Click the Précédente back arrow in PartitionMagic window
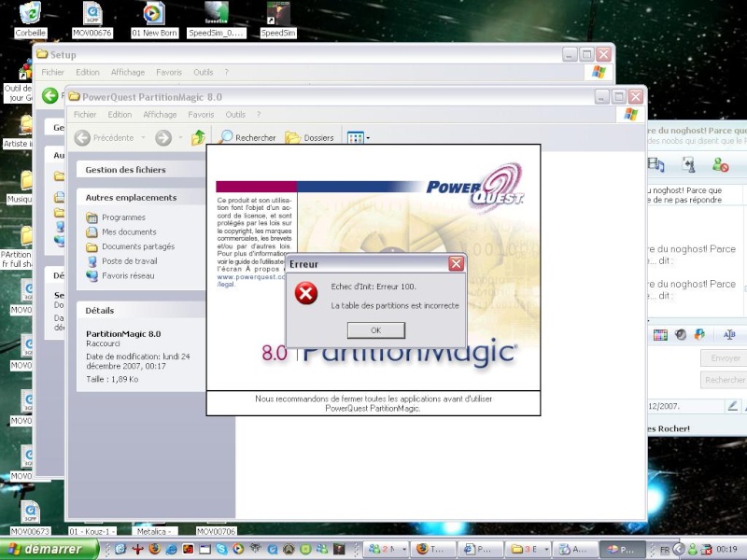Screen dimensions: 747x560 pos(82,137)
